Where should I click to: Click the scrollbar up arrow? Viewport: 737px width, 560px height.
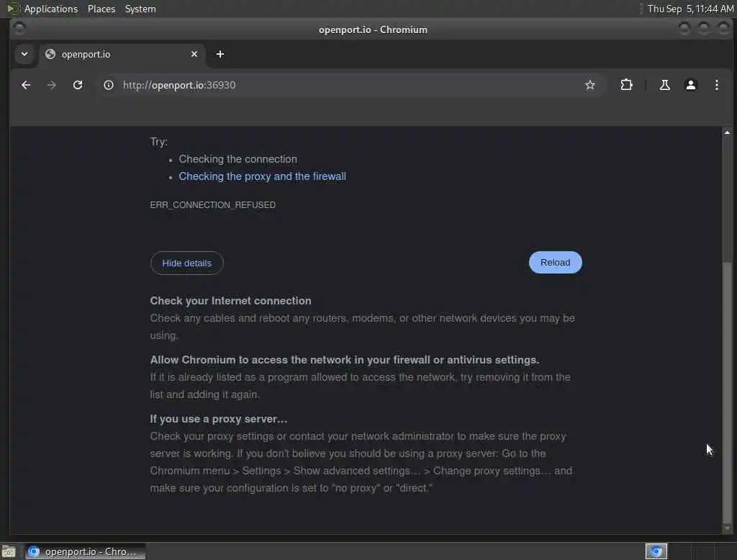pos(727,132)
